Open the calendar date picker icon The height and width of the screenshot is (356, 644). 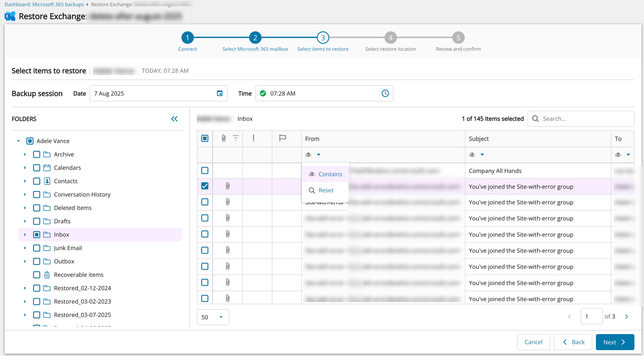[x=220, y=93]
